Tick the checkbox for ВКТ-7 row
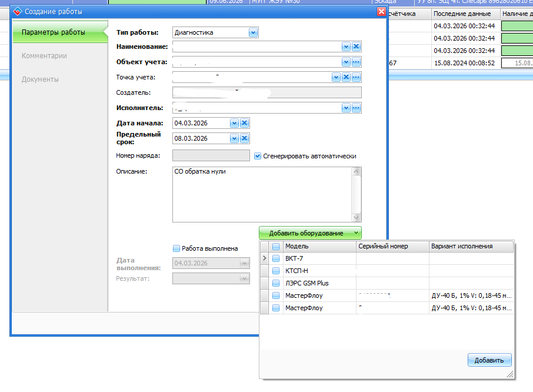Screen dimensions: 533x392 pyautogui.click(x=276, y=258)
